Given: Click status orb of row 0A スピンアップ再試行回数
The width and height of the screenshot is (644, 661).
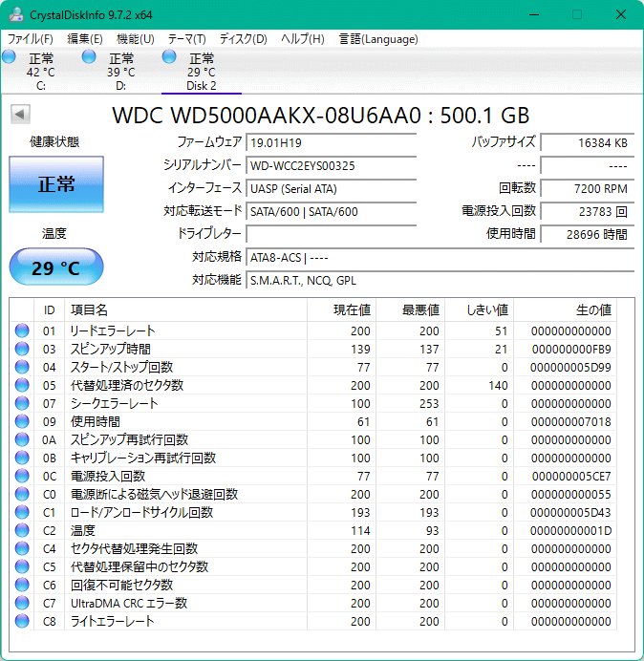Looking at the screenshot, I should coord(22,439).
